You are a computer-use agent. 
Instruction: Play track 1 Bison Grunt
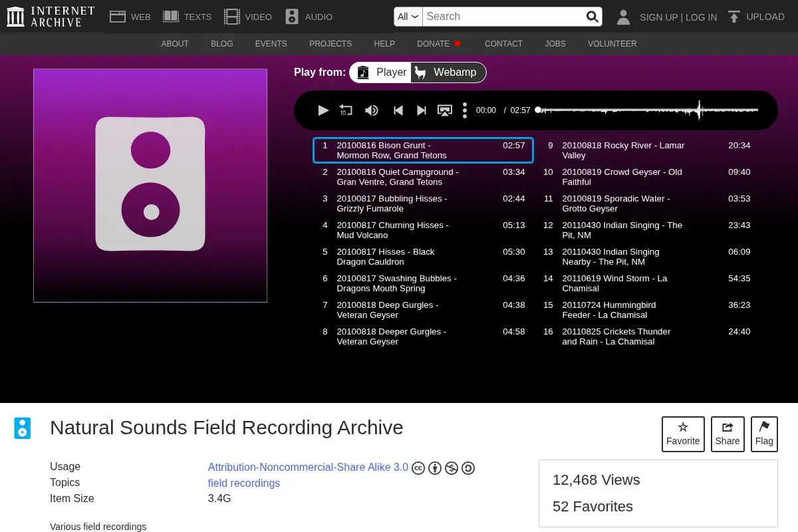click(x=423, y=150)
